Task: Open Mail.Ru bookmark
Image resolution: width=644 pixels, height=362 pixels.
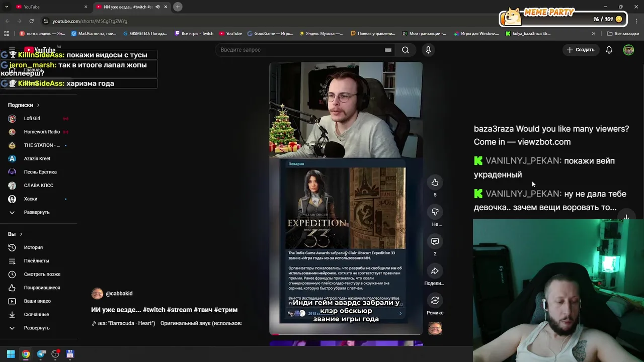Action: coord(94,34)
